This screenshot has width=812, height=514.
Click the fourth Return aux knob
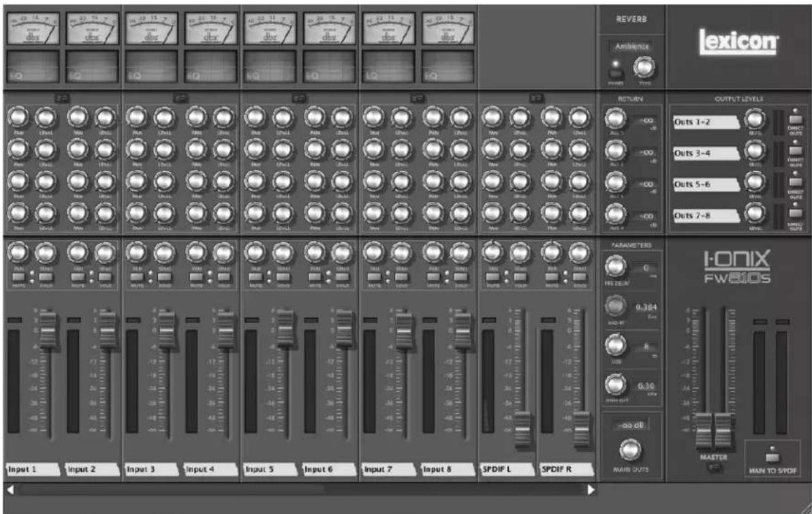(x=615, y=213)
